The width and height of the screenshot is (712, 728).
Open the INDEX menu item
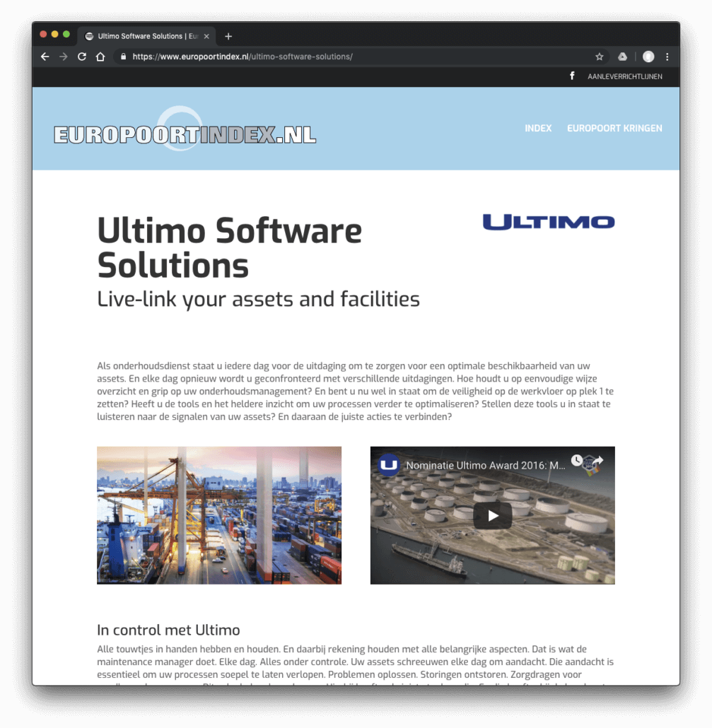tap(538, 128)
